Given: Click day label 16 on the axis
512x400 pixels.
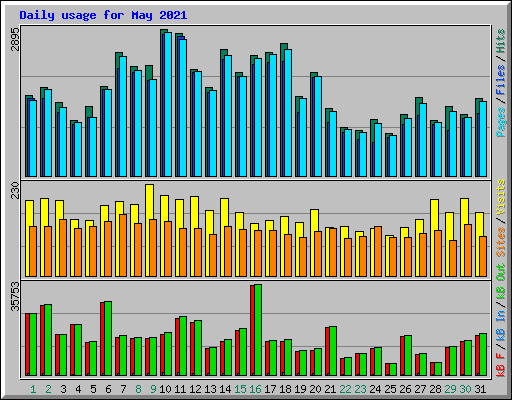Looking at the screenshot, I should pos(255,389).
